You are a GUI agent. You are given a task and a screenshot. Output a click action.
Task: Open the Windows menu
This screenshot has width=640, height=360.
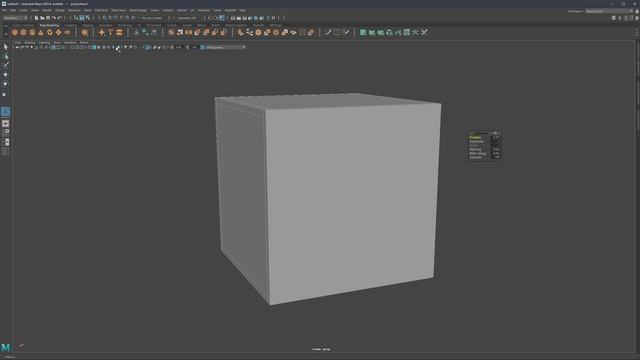click(x=74, y=10)
